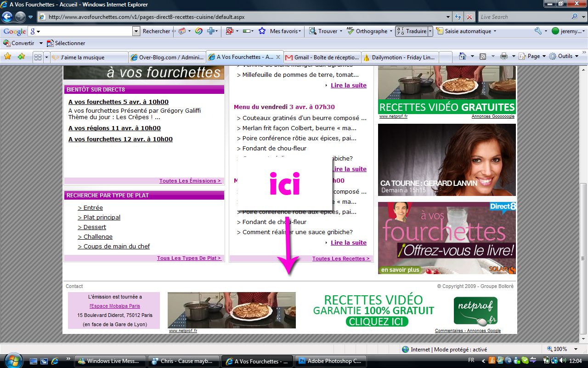
Task: Print the page with the printer icon
Action: [x=504, y=56]
